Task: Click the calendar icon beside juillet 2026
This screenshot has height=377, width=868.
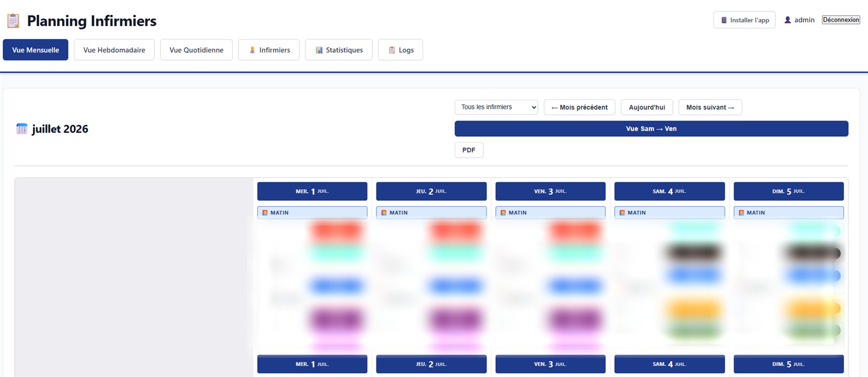Action: pos(22,129)
